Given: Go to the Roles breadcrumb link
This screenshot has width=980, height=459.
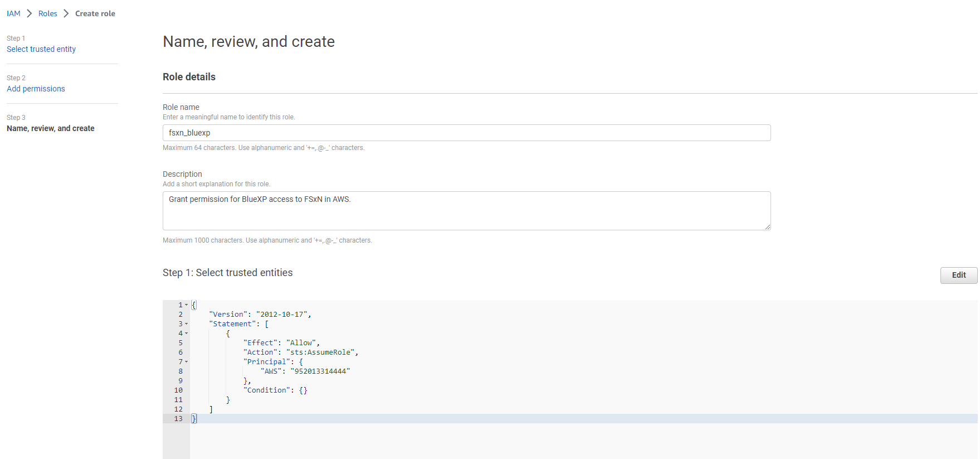Looking at the screenshot, I should pyautogui.click(x=48, y=13).
